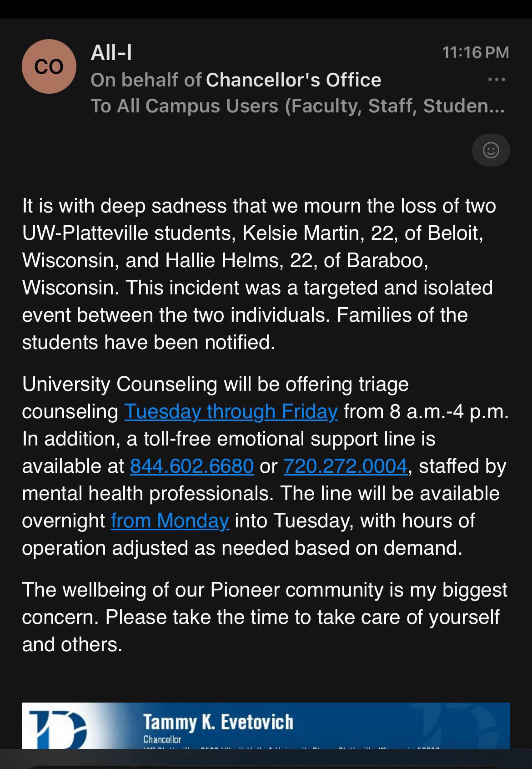
Task: Tap the Chancellor title in signature banner
Action: coord(162,739)
